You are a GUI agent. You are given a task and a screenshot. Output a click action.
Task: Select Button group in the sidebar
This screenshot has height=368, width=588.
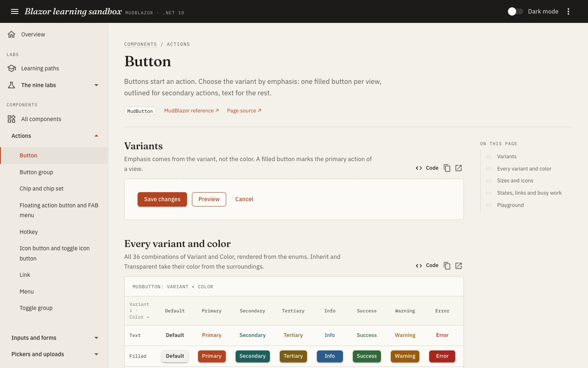pos(54,172)
